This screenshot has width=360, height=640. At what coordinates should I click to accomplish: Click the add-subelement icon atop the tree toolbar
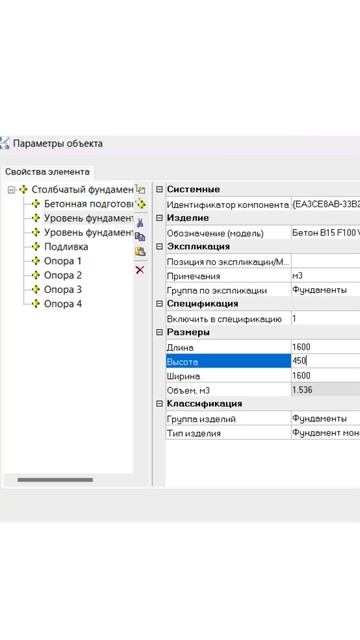(140, 189)
